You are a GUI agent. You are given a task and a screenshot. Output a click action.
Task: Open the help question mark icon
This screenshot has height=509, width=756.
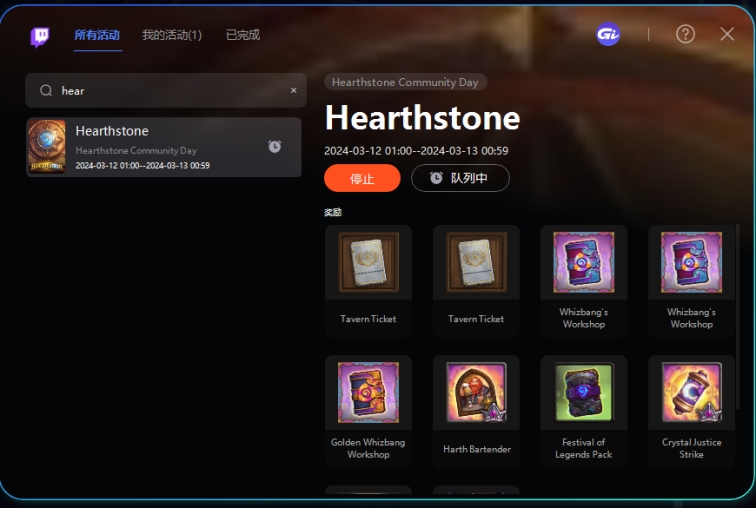click(x=685, y=34)
